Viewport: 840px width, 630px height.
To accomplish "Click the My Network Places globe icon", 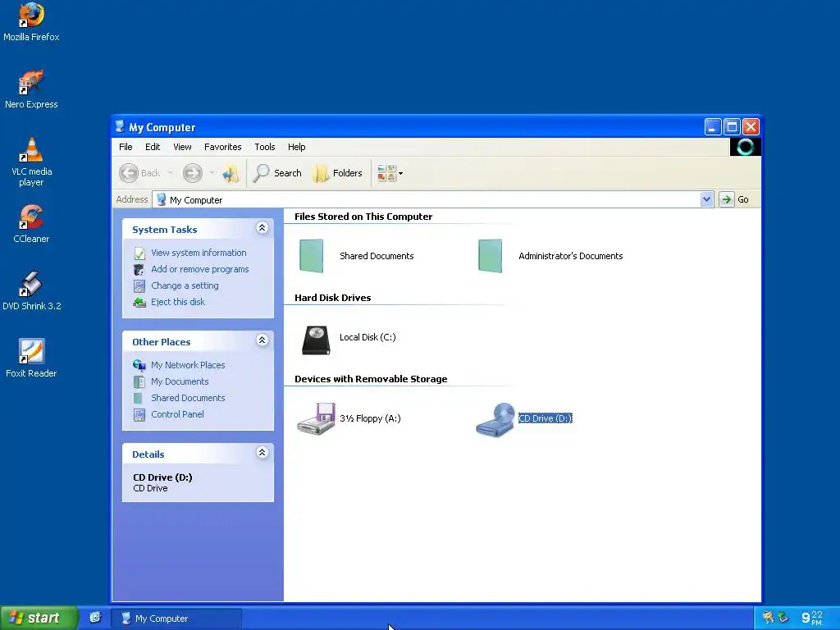I will coord(139,365).
